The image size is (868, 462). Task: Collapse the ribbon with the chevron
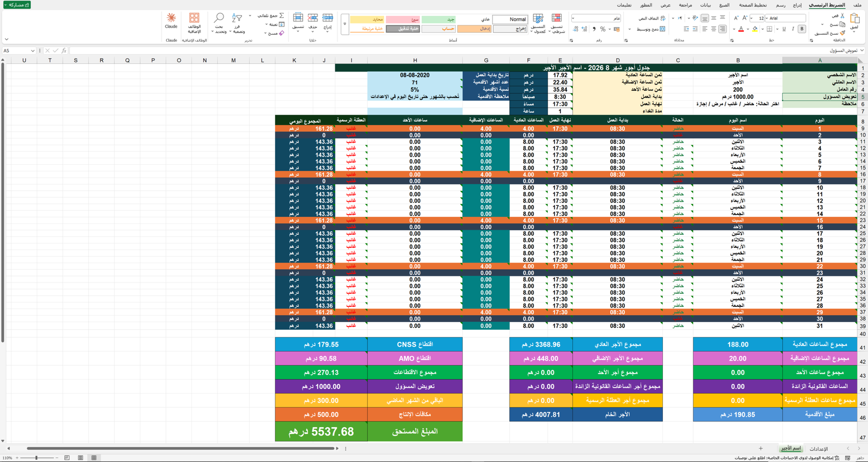point(7,39)
